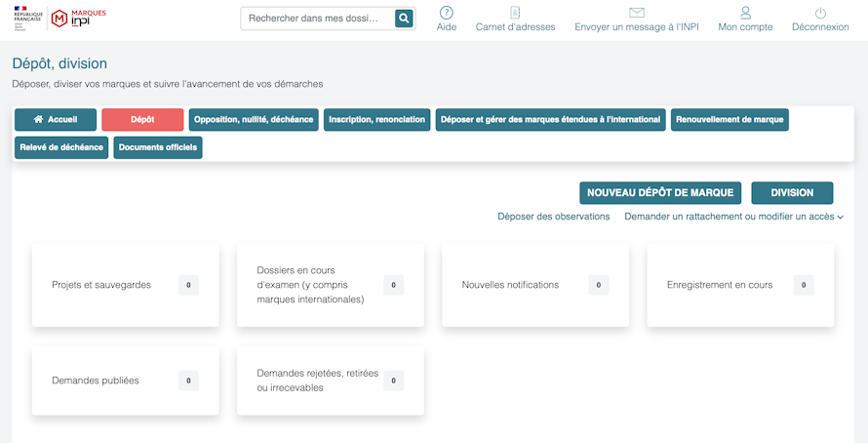The image size is (868, 443).
Task: Click the Carnet d'adresses text label
Action: (x=515, y=26)
